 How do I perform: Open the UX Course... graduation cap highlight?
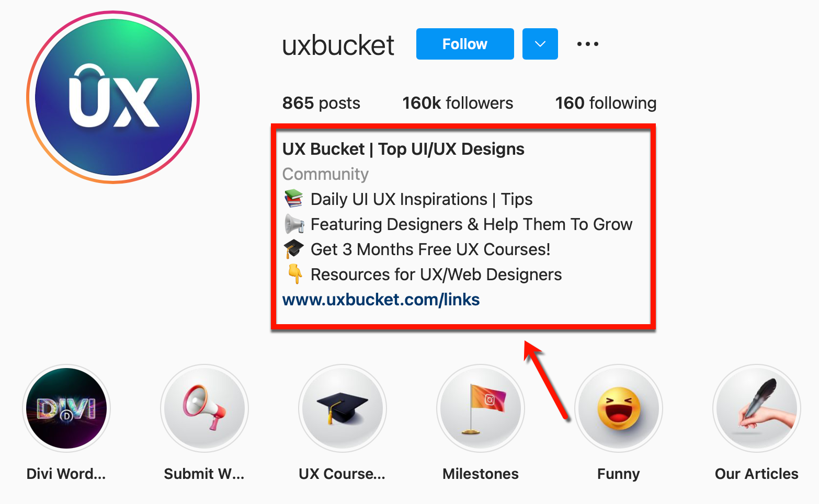pos(343,408)
